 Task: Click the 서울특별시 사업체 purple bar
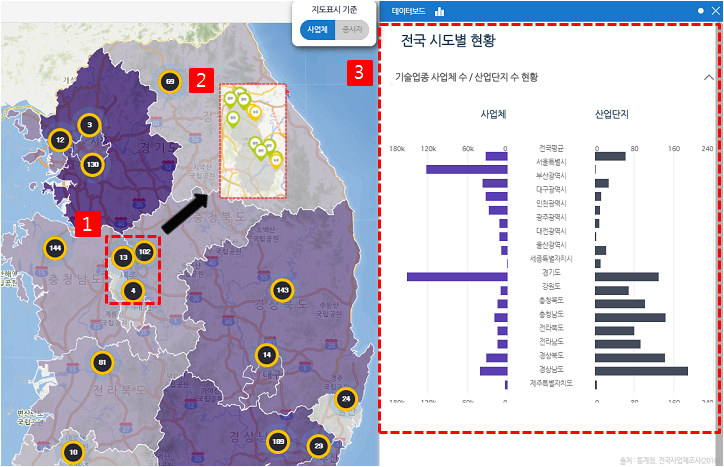coord(467,169)
